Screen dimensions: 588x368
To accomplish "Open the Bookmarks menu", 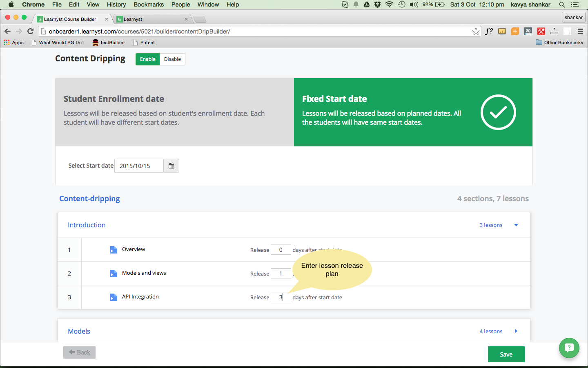I will [149, 4].
